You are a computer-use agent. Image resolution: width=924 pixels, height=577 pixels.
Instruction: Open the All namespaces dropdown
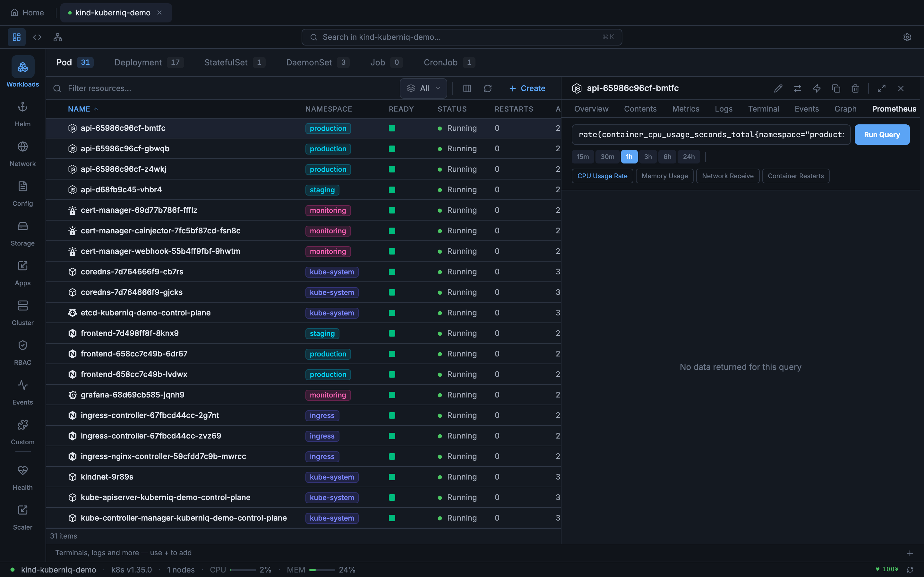coord(423,88)
